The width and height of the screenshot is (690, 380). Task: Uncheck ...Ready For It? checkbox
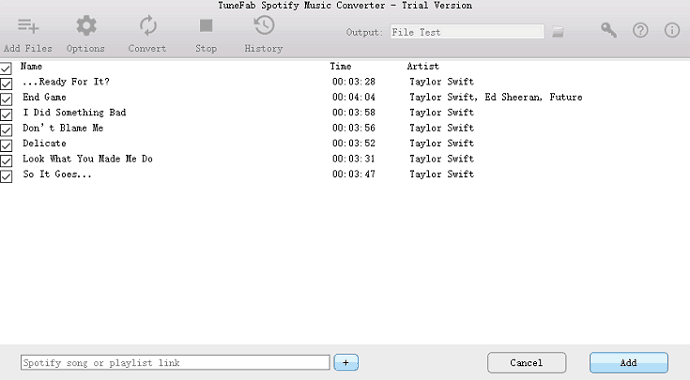click(6, 84)
